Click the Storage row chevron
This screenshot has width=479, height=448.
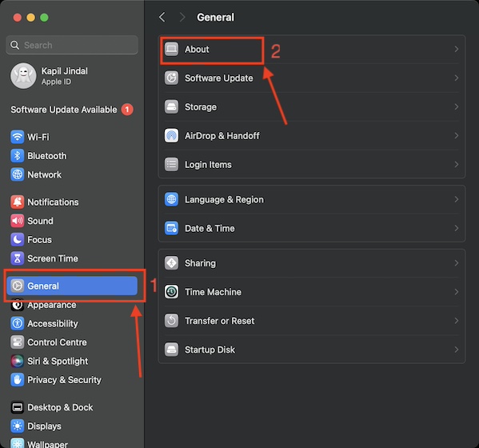456,107
